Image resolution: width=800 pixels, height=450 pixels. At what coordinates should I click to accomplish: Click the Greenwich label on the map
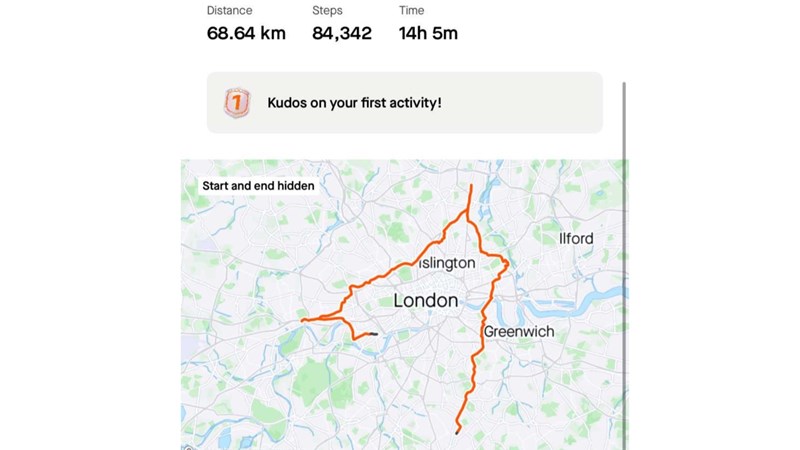(x=518, y=331)
